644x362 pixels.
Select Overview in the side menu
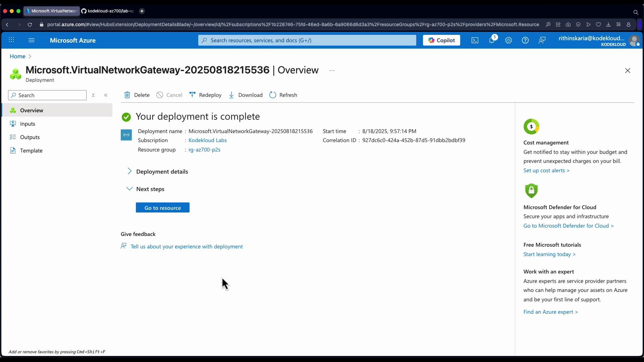tap(57, 110)
